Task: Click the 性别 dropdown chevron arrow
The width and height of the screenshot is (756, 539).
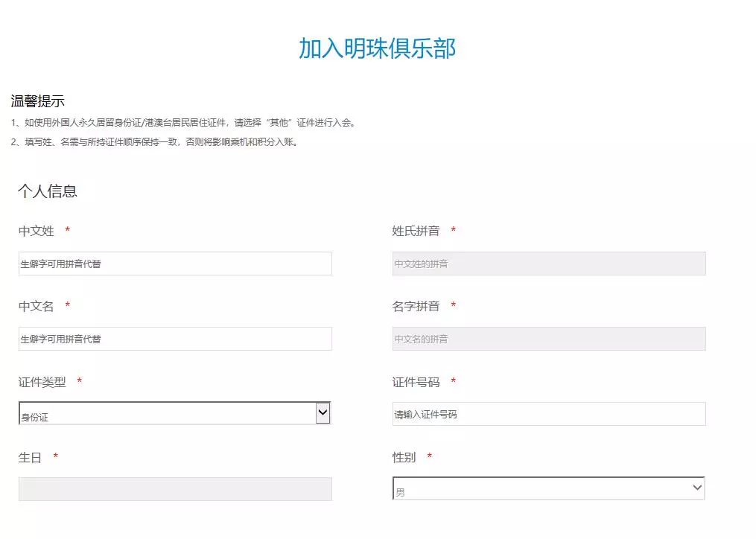Action: (x=697, y=488)
